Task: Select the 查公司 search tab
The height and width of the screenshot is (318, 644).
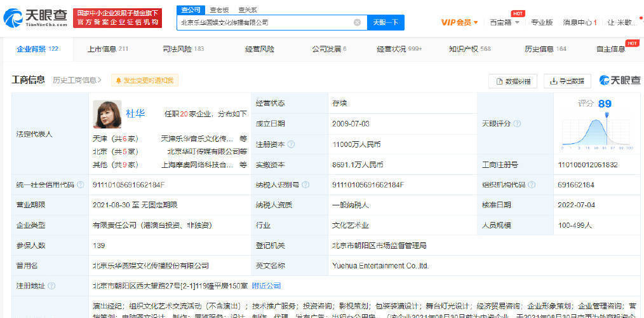Action: click(190, 10)
